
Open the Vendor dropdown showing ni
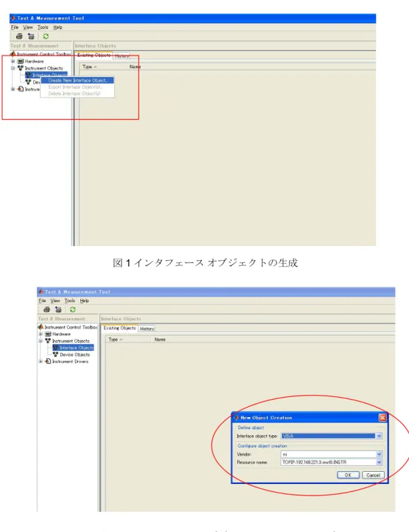[x=379, y=454]
